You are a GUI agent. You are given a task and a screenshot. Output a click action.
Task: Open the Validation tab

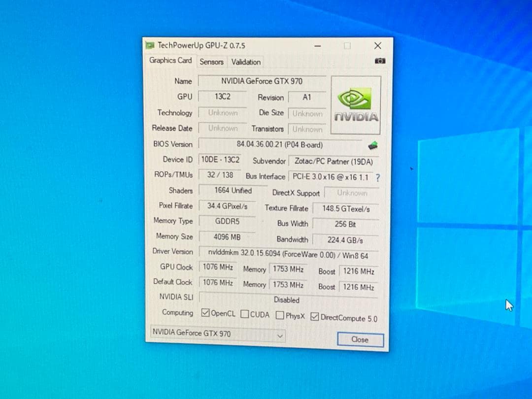tap(245, 62)
